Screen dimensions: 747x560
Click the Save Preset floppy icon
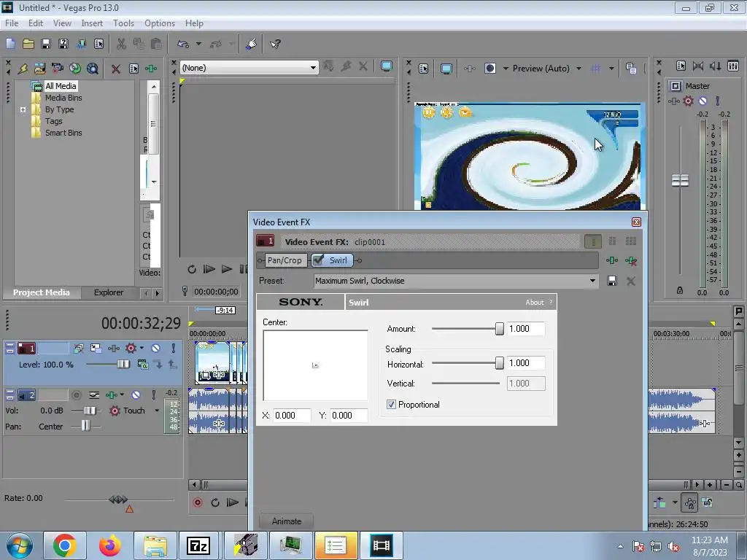(612, 281)
